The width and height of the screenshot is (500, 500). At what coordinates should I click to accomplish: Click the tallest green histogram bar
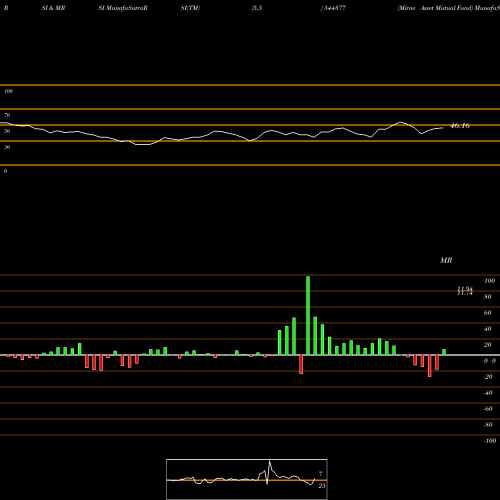(308, 315)
